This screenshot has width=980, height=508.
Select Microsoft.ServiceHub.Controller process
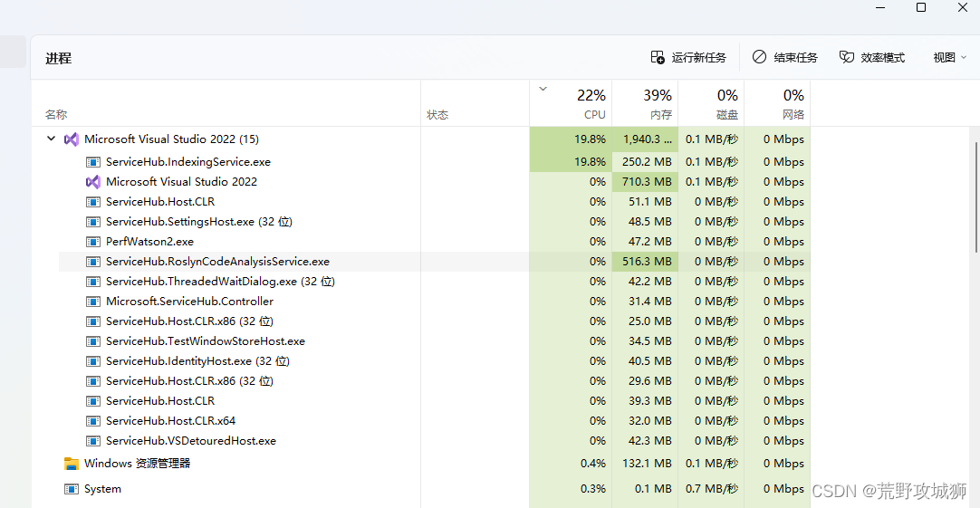click(435, 302)
